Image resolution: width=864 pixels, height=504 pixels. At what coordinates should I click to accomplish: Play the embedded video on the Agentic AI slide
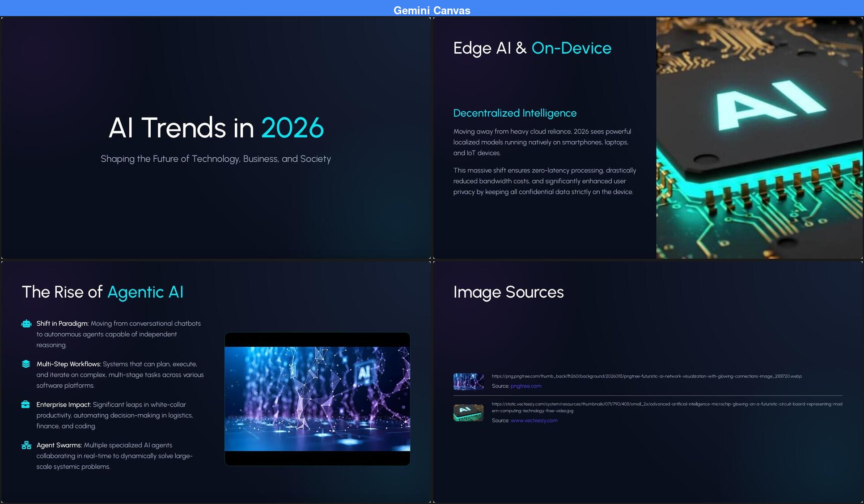[317, 398]
